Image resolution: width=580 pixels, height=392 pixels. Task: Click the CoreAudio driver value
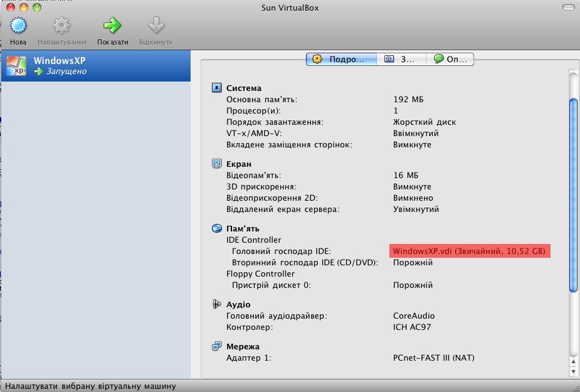(414, 315)
